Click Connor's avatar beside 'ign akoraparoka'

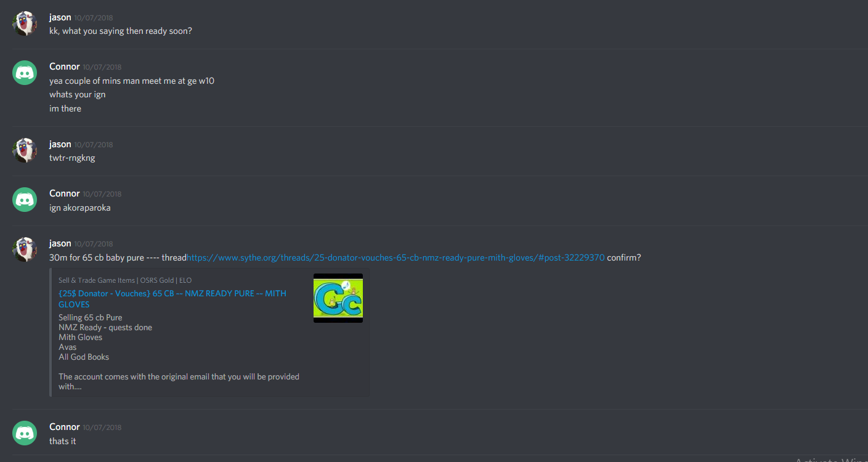(25, 200)
